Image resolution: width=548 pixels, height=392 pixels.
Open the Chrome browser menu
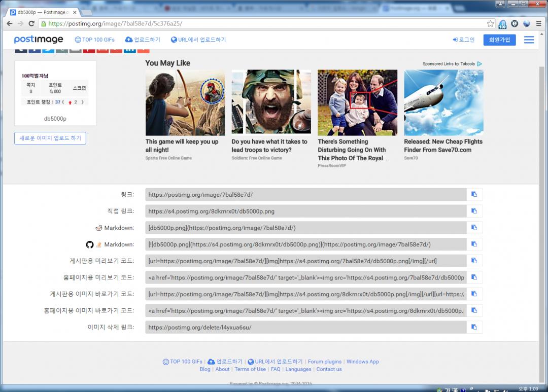click(x=539, y=23)
